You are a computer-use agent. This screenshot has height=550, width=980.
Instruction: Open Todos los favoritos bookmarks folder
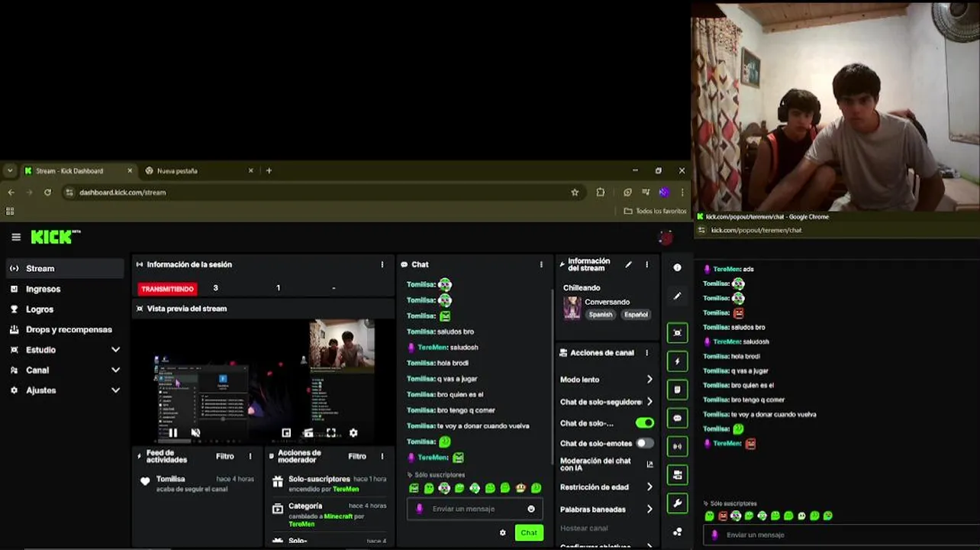(655, 211)
